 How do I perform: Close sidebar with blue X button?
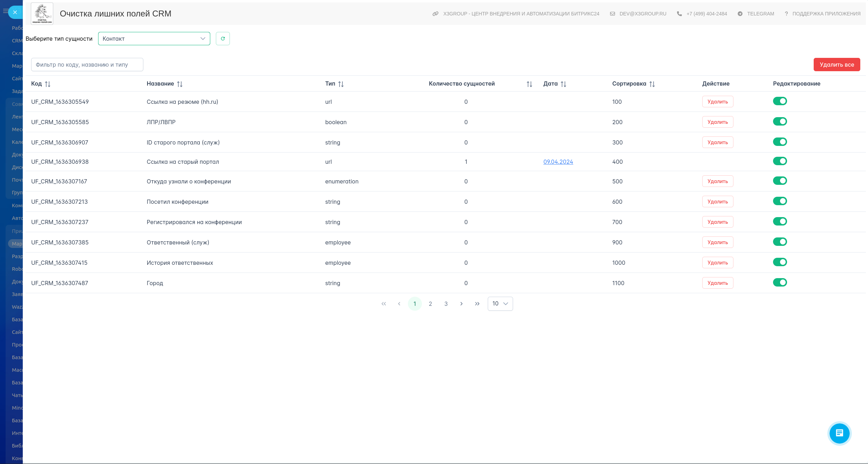15,12
